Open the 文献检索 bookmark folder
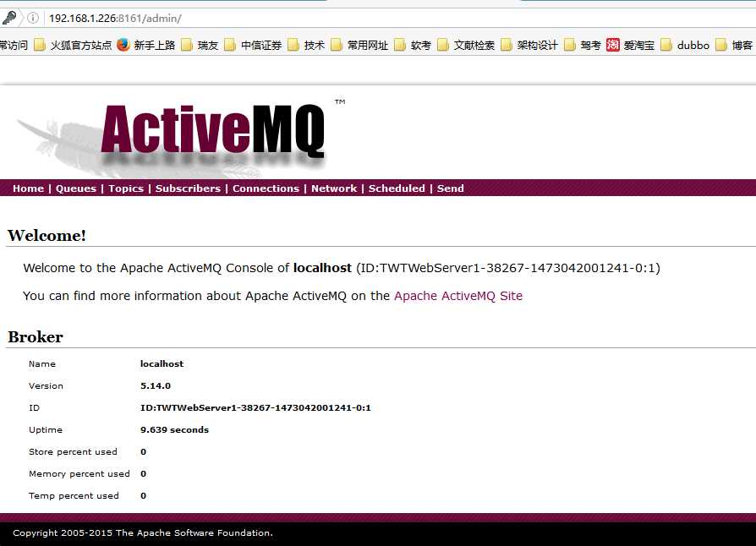This screenshot has width=756, height=546. 466,46
